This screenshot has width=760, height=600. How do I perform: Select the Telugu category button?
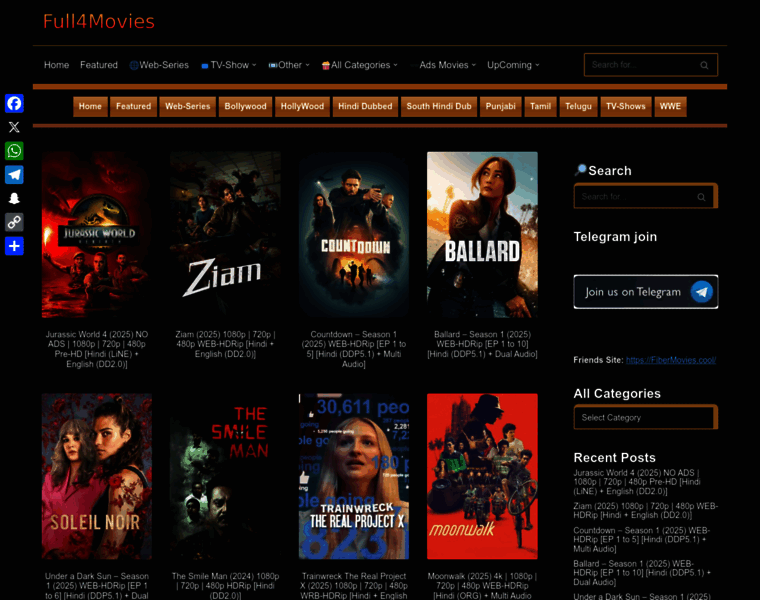point(578,107)
